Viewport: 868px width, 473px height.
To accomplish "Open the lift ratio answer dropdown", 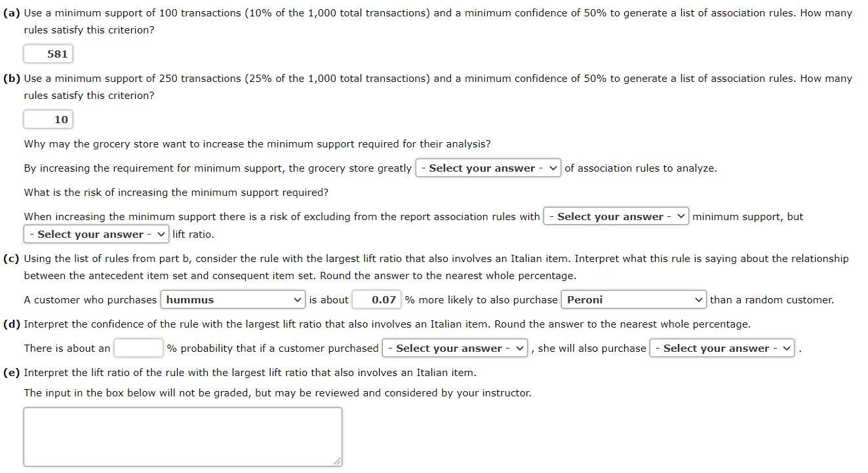I will click(95, 234).
